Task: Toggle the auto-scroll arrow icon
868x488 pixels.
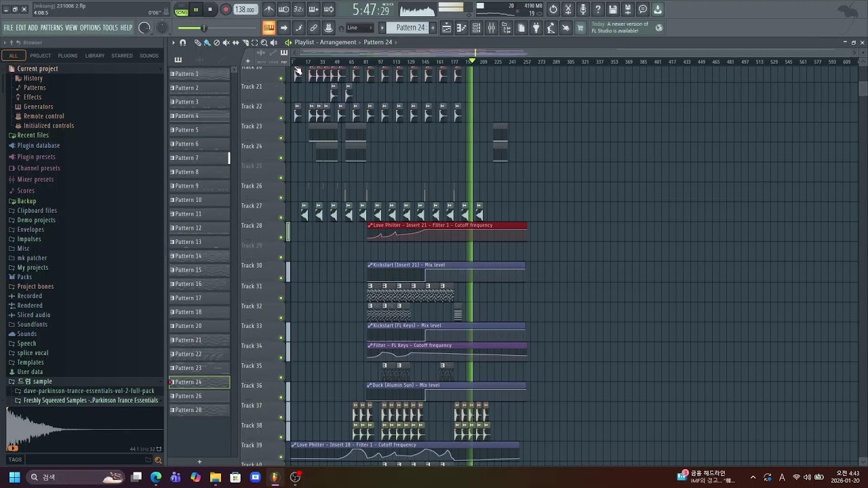Action: tap(284, 28)
